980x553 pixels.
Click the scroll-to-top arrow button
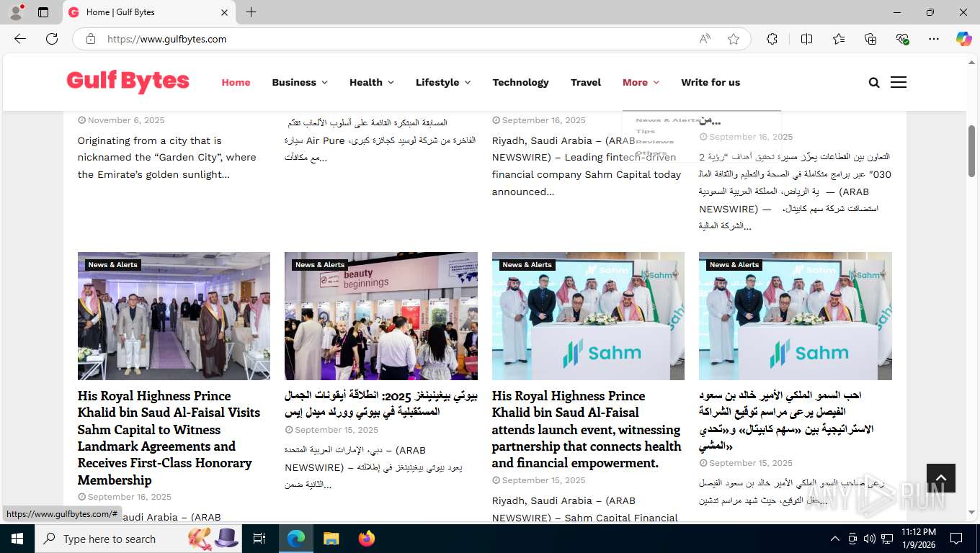click(940, 478)
